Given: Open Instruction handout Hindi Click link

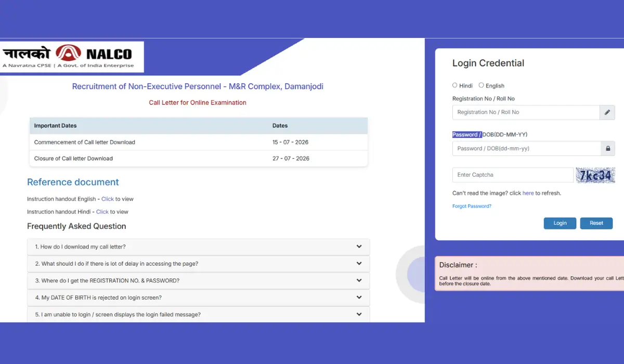Looking at the screenshot, I should [x=102, y=212].
